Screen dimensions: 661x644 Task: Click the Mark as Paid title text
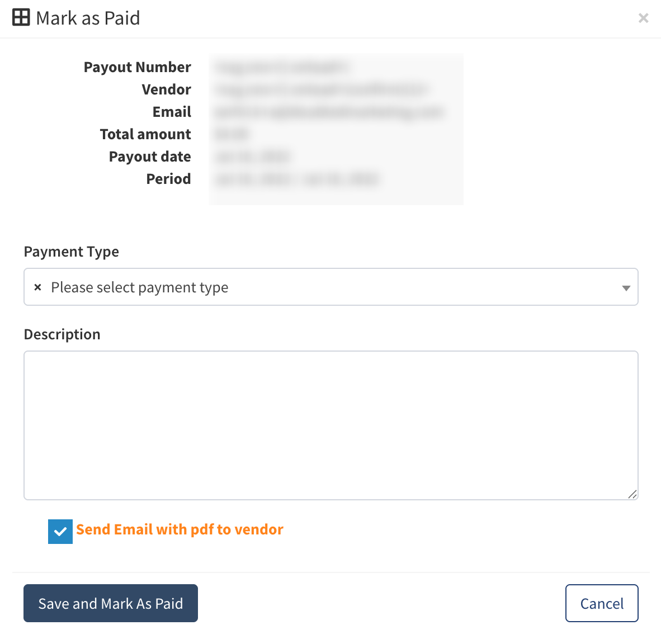coord(88,18)
